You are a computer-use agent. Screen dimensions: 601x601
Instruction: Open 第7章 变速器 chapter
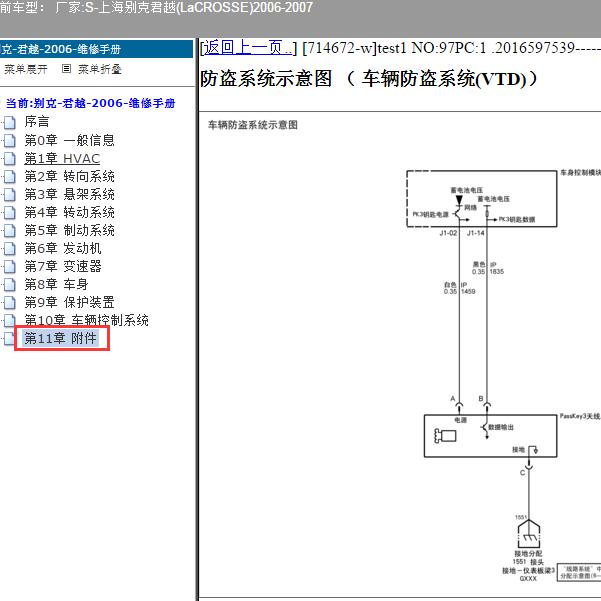click(63, 266)
